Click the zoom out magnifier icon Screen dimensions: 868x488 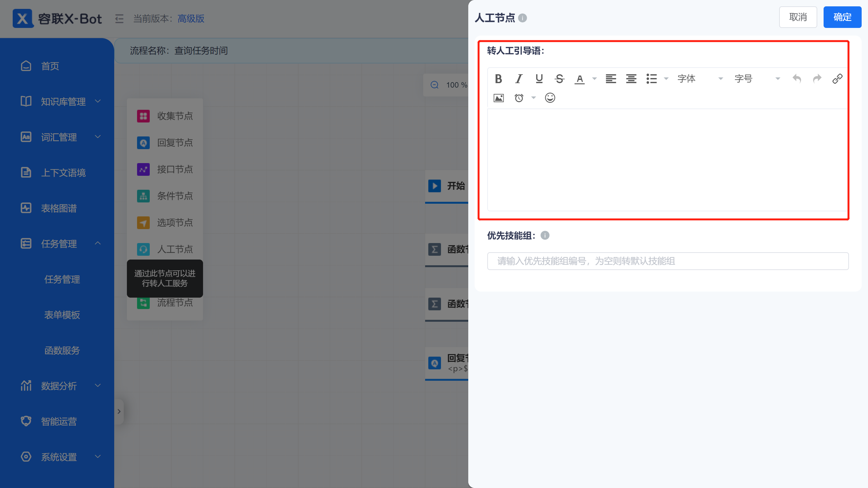(434, 85)
